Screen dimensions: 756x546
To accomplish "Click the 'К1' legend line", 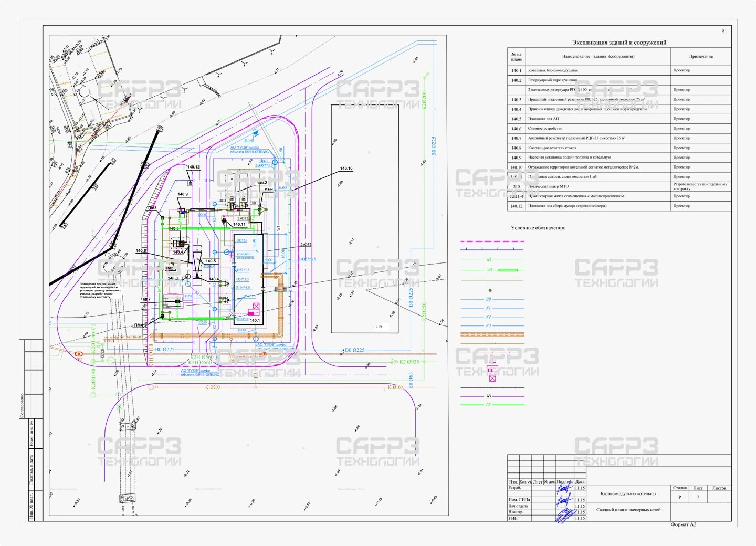I will [492, 308].
